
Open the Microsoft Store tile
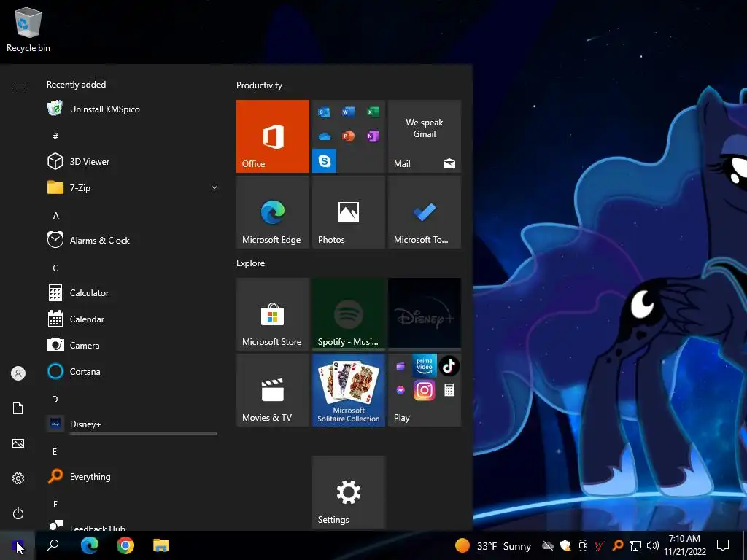click(273, 314)
